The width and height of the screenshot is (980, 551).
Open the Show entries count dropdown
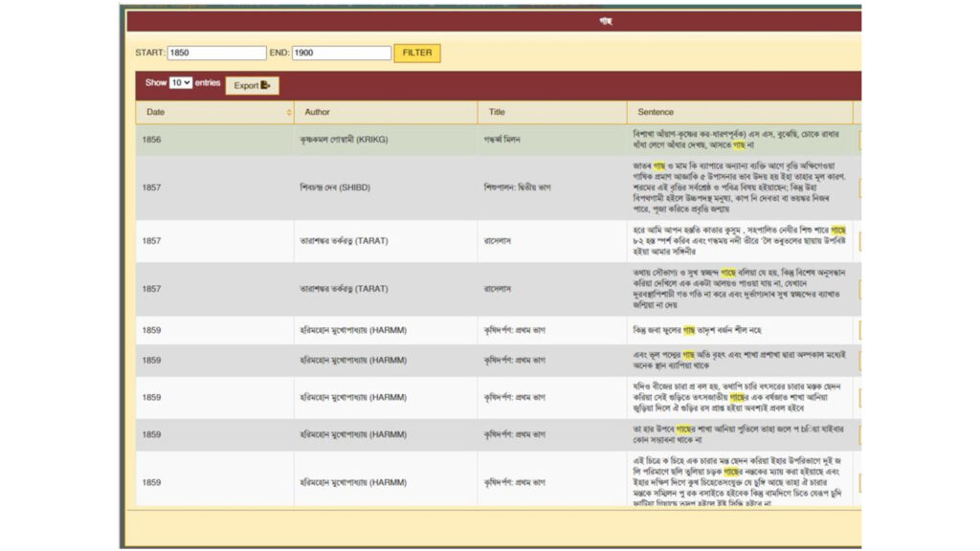(x=181, y=82)
